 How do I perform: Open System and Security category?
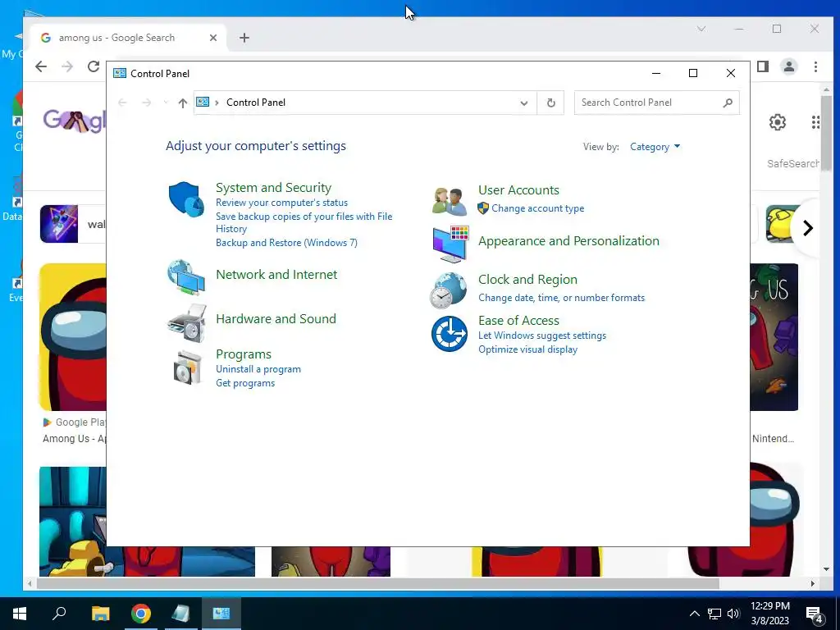click(273, 188)
